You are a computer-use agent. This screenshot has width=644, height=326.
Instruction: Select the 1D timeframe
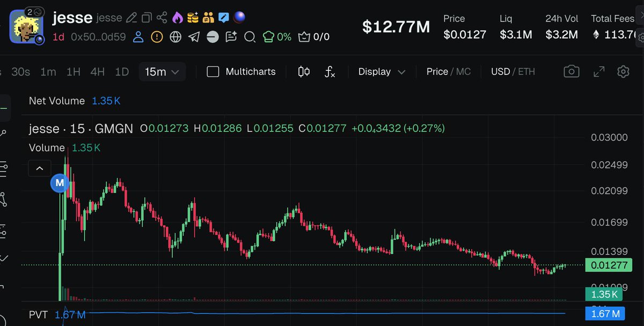[122, 71]
